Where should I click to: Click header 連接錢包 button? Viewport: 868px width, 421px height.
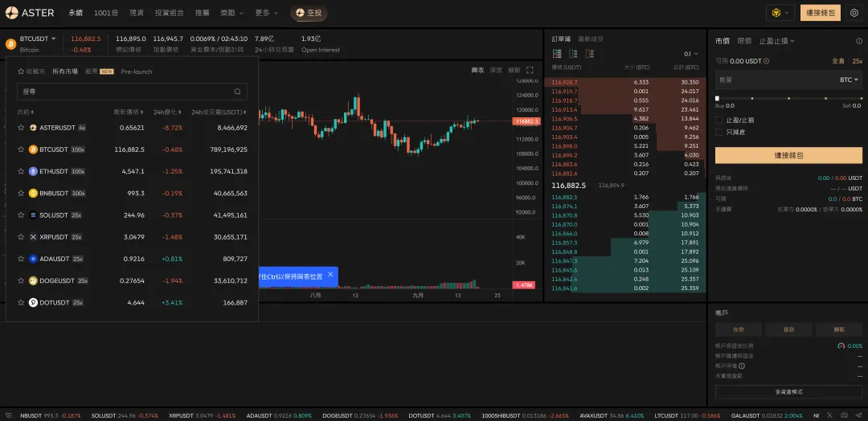[x=821, y=12]
